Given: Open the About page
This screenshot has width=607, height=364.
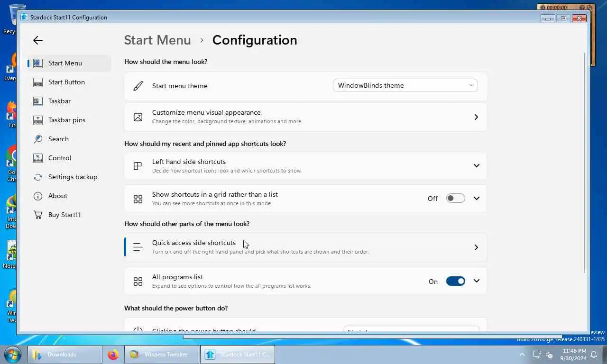Looking at the screenshot, I should pyautogui.click(x=69, y=196).
